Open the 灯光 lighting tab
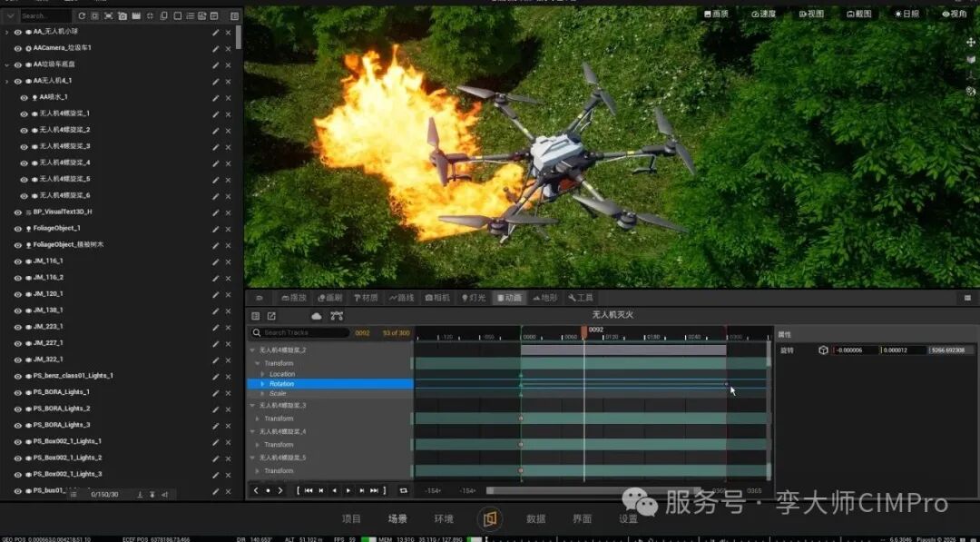 pos(473,298)
